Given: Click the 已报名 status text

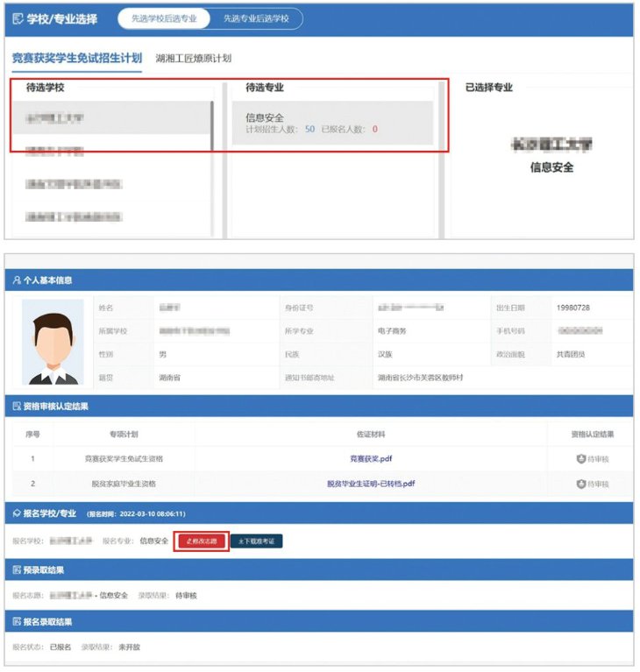Looking at the screenshot, I should [60, 647].
